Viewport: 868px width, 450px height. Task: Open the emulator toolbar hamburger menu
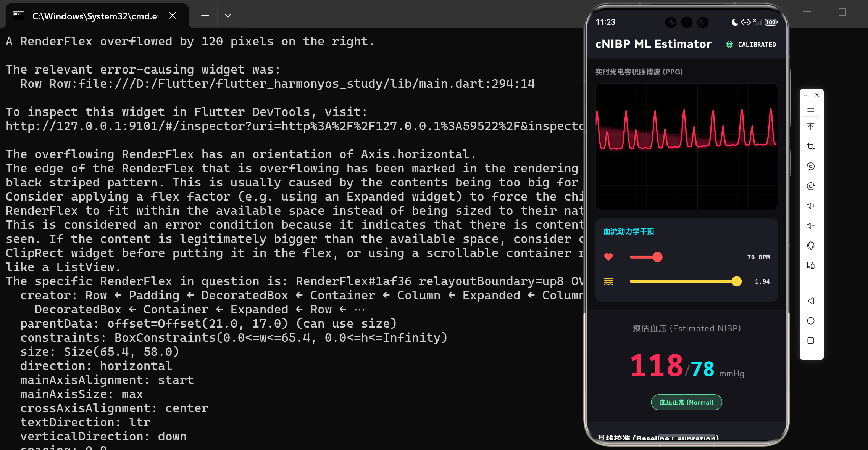point(811,109)
